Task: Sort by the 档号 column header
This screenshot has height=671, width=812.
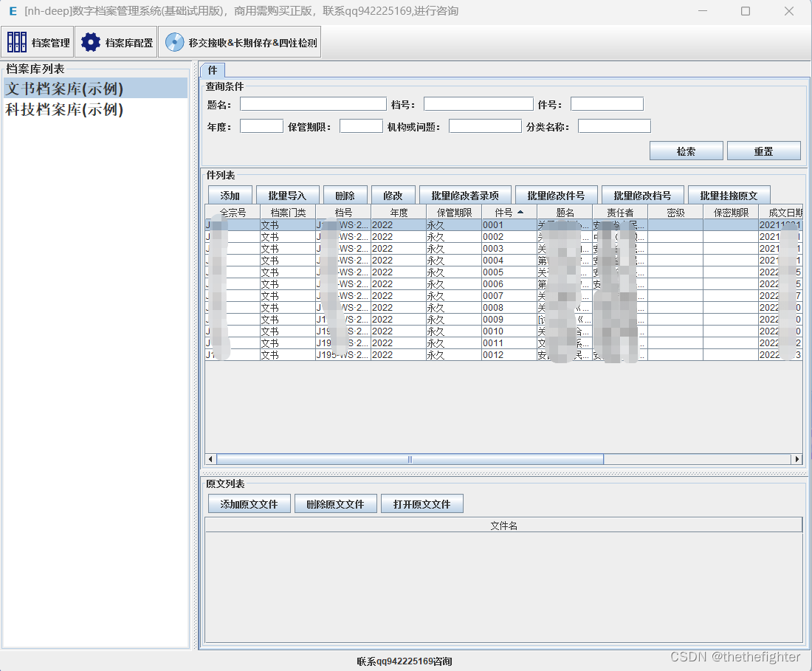Action: click(x=343, y=213)
